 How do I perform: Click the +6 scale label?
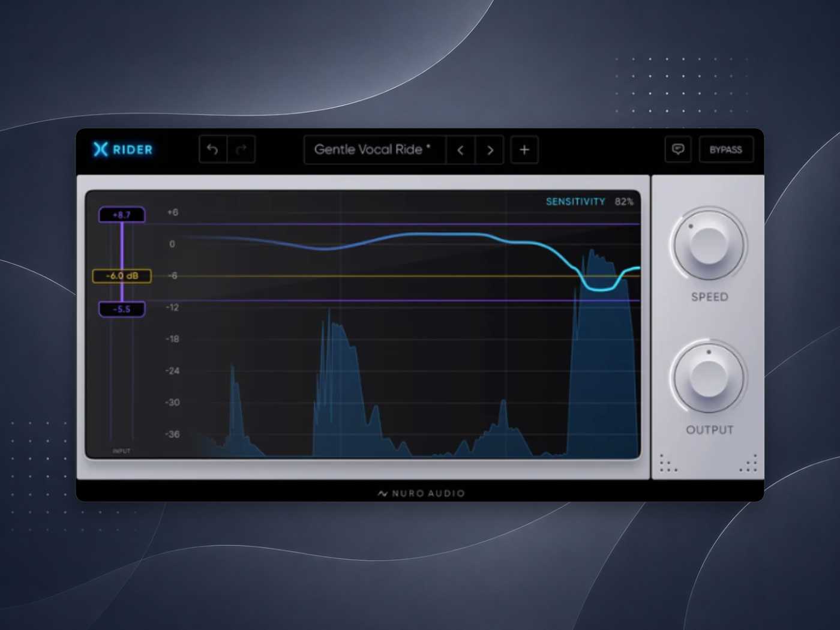pyautogui.click(x=172, y=212)
